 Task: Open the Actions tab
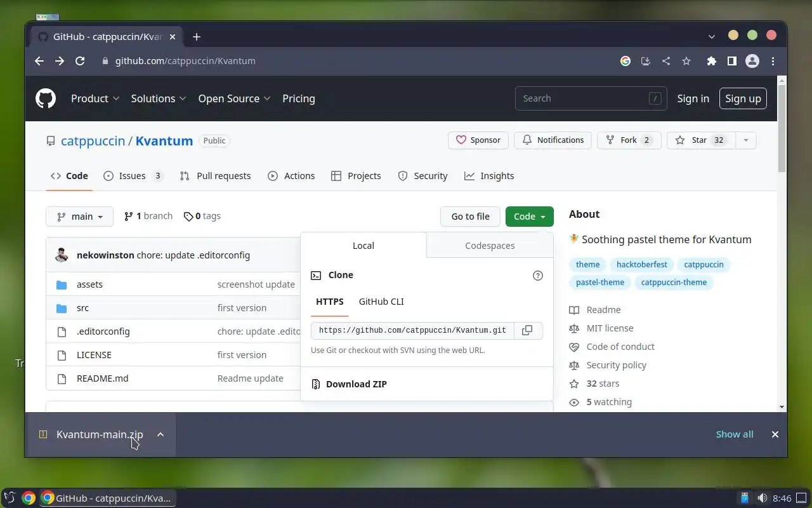(291, 176)
